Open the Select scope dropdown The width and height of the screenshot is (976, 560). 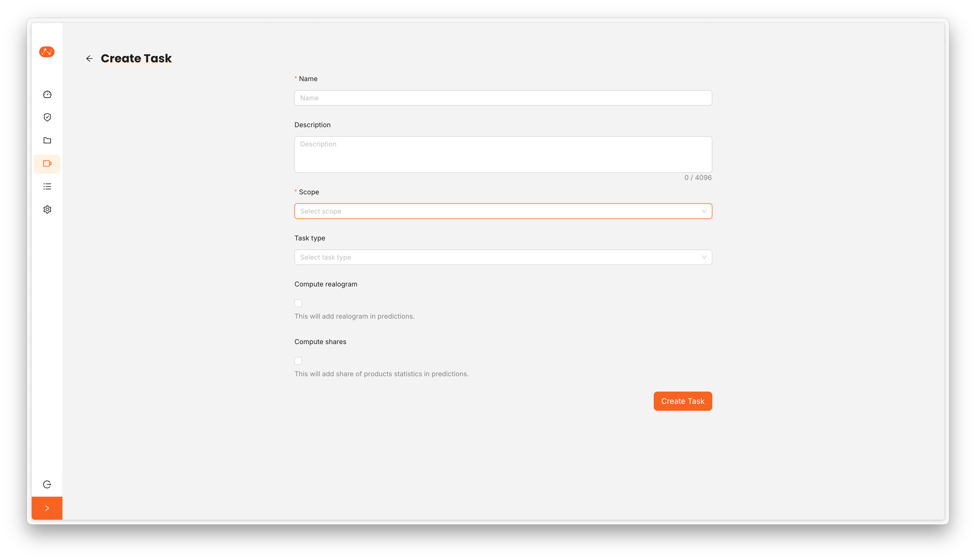click(503, 211)
